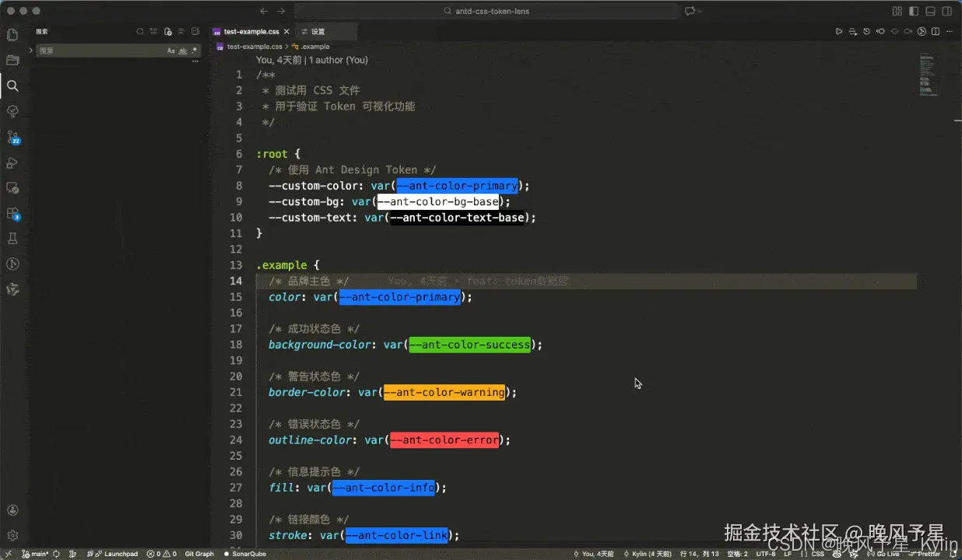Open the editor More Actions ellipsis menu
This screenshot has height=560, width=962.
pos(949,32)
